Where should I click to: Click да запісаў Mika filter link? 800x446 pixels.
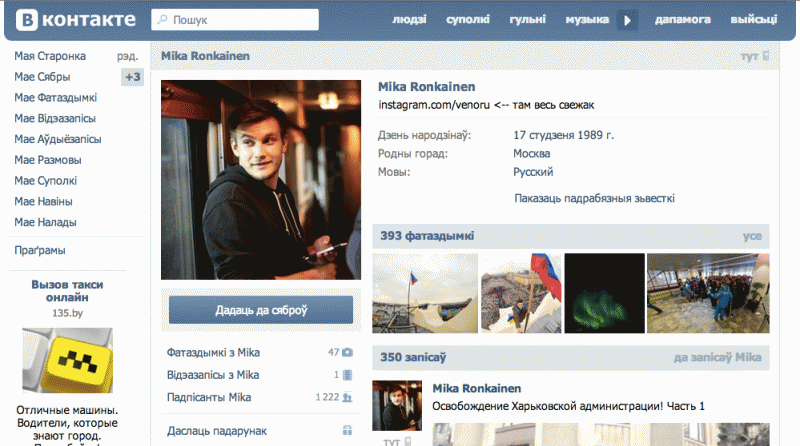(718, 357)
